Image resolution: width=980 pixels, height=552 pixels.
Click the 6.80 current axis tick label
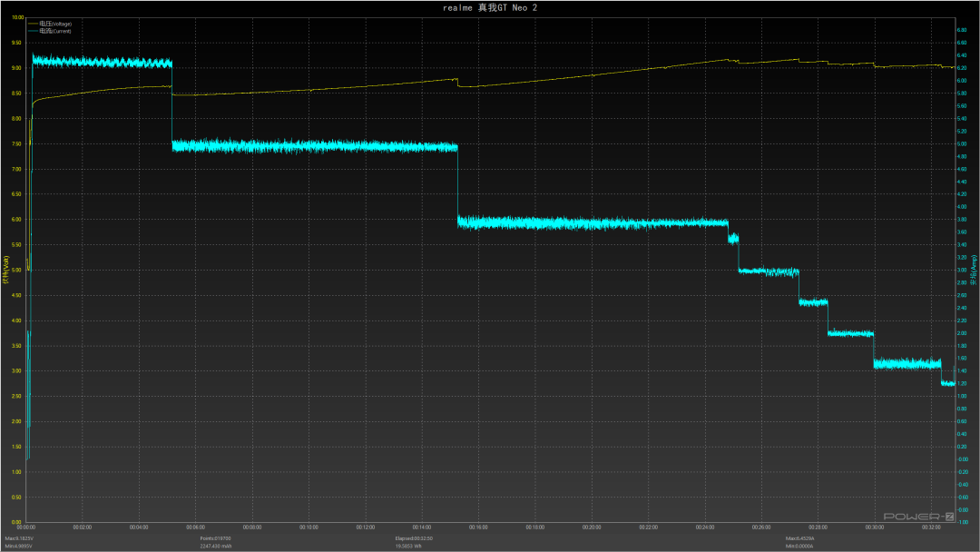pyautogui.click(x=962, y=30)
